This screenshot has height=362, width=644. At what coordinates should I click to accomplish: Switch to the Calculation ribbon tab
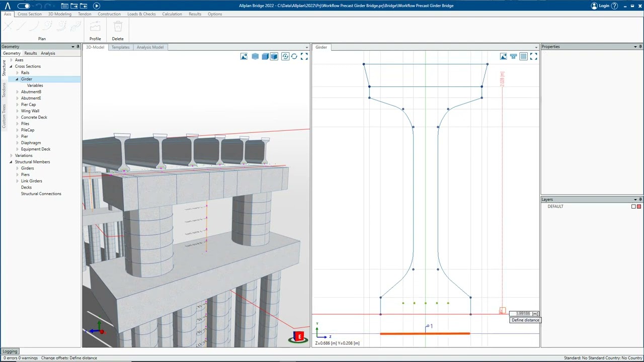[172, 14]
